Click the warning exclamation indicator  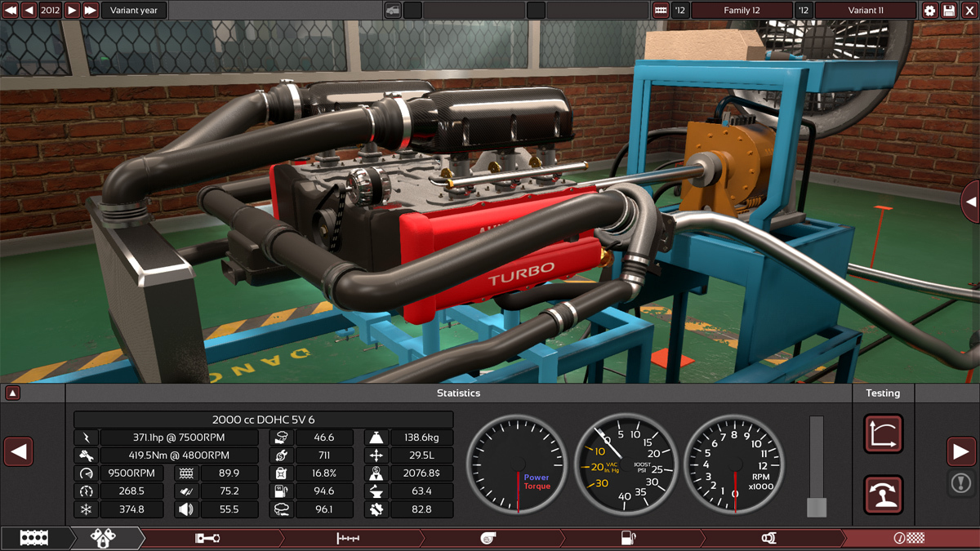pos(960,483)
